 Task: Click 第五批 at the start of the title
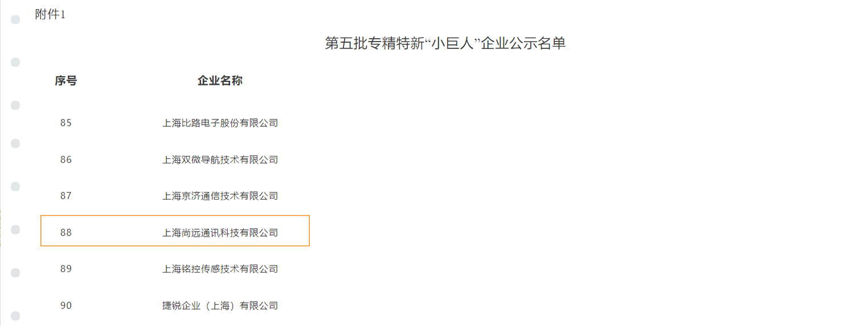[x=346, y=43]
